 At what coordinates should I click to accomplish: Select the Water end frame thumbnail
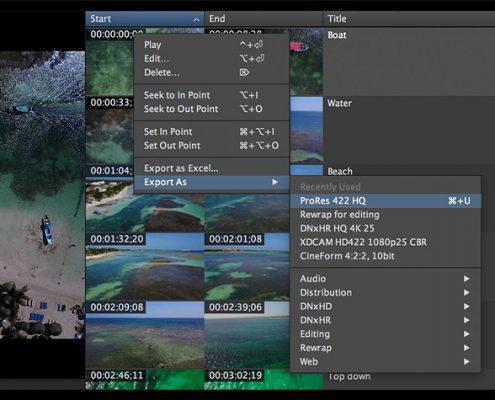pos(306,130)
